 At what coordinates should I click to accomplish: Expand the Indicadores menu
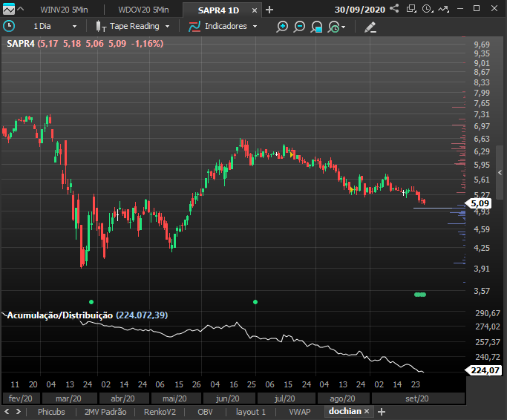223,26
